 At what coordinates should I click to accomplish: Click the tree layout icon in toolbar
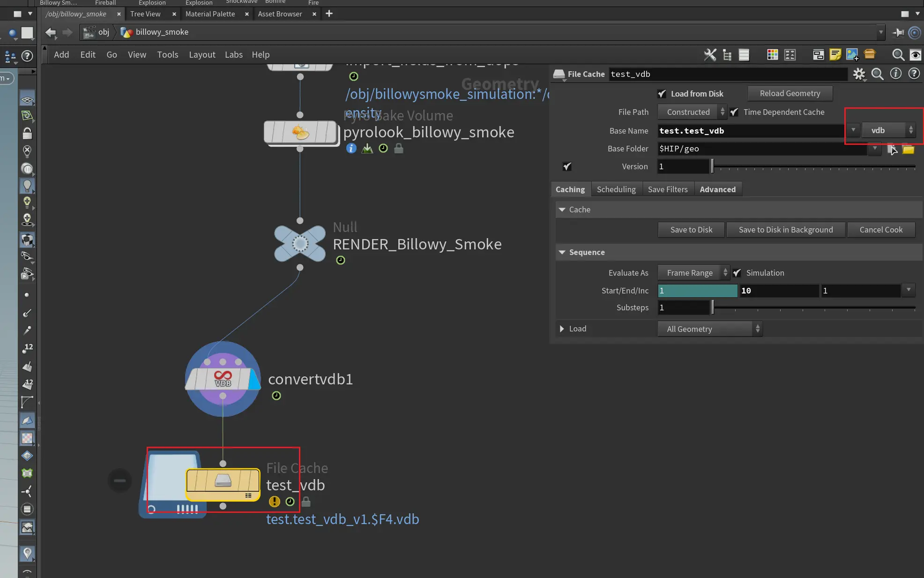[x=727, y=55]
